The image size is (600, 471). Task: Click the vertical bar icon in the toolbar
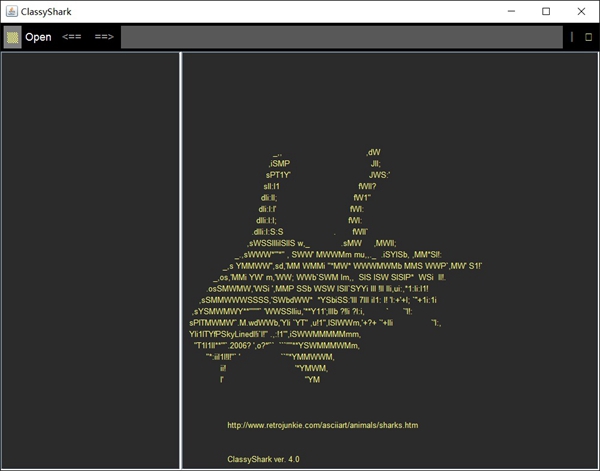click(x=572, y=37)
